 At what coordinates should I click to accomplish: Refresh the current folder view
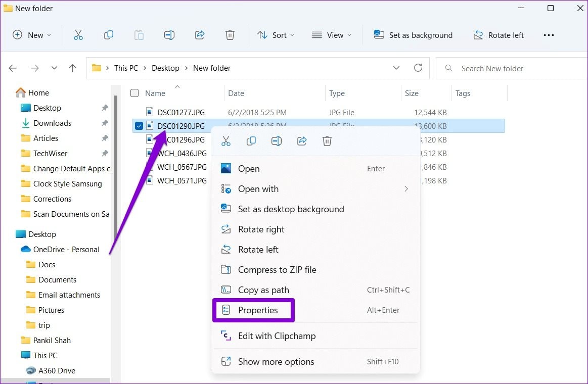click(x=418, y=68)
